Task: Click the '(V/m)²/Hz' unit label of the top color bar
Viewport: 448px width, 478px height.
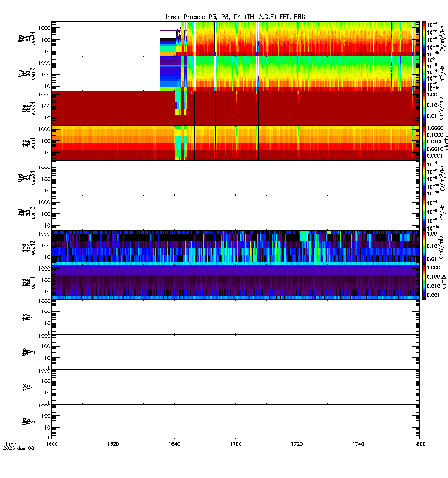Action: click(443, 38)
